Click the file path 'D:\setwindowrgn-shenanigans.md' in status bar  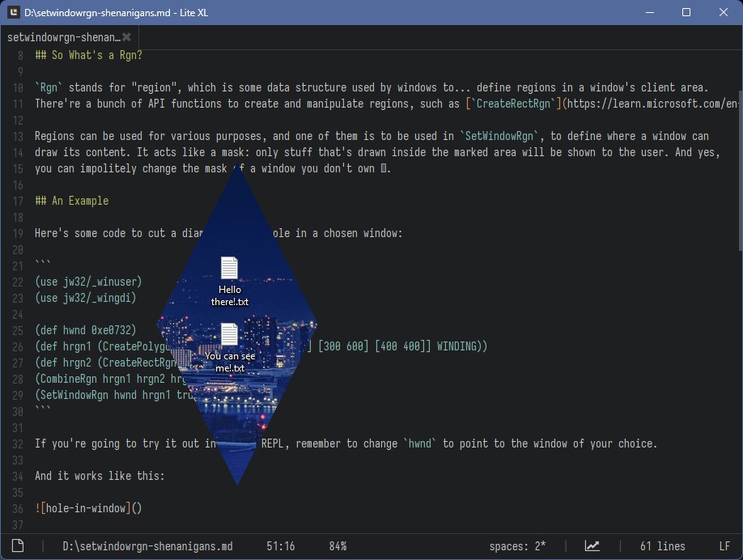click(147, 546)
